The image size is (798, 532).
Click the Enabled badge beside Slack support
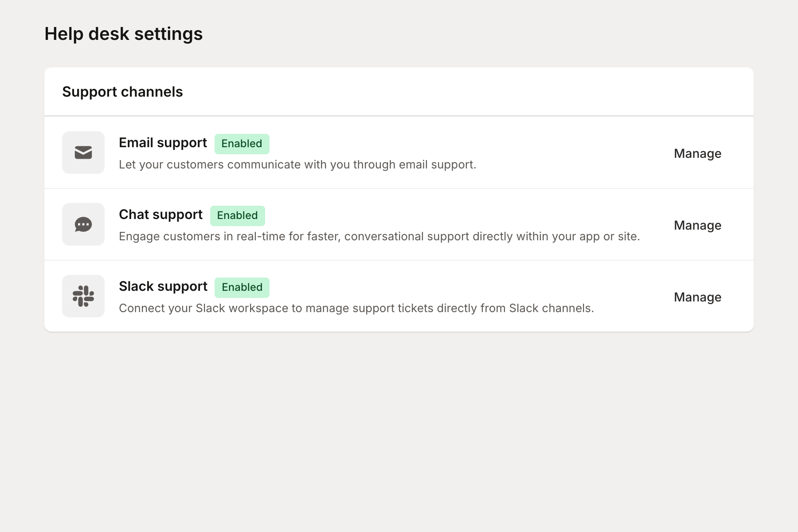point(242,287)
